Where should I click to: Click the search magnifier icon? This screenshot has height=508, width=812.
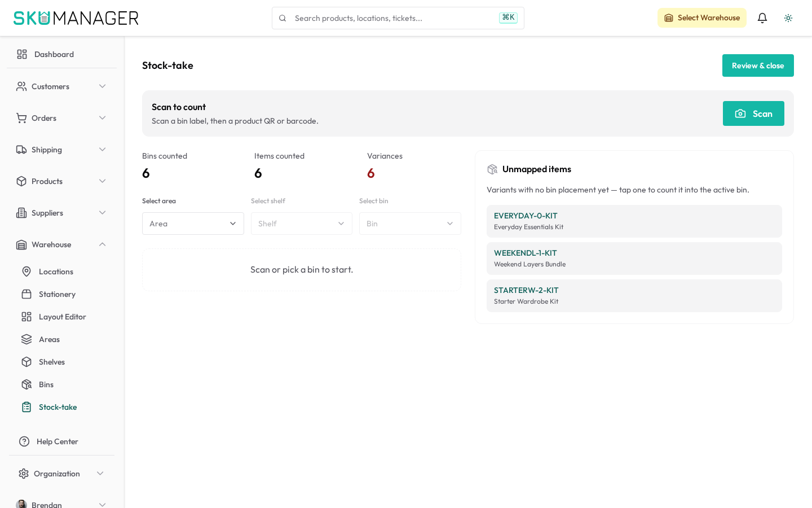click(x=283, y=18)
